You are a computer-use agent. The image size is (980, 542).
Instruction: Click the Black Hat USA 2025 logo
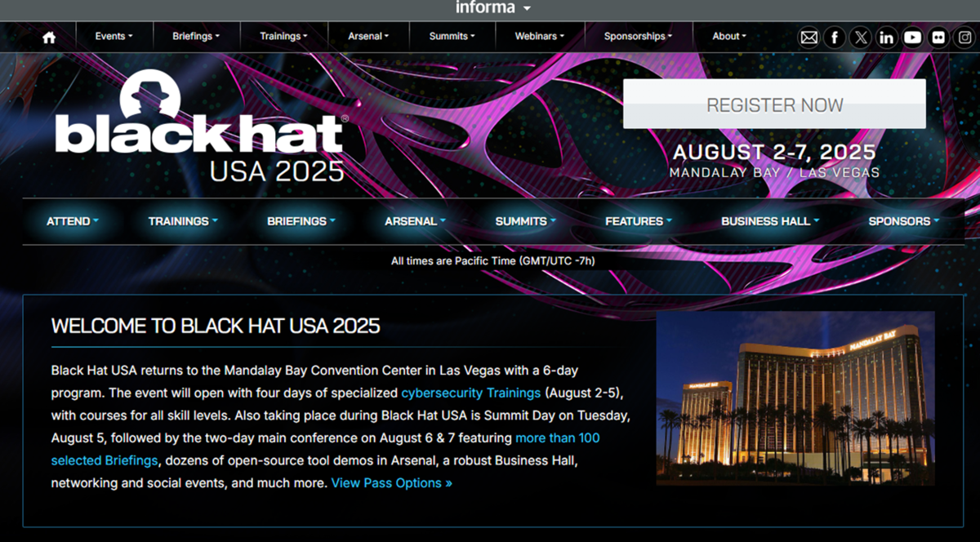201,127
